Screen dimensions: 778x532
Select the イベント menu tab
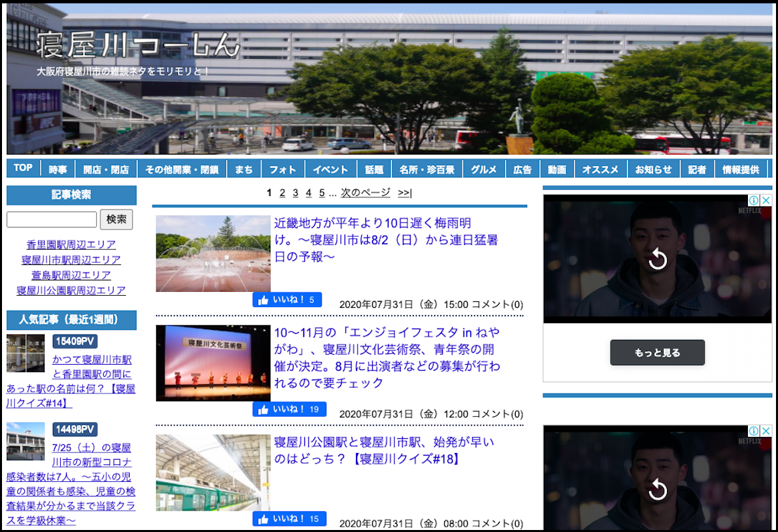coord(330,169)
